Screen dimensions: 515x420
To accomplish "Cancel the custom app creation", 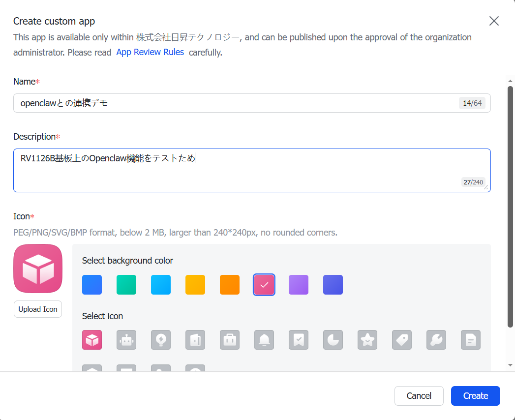I will click(x=419, y=396).
